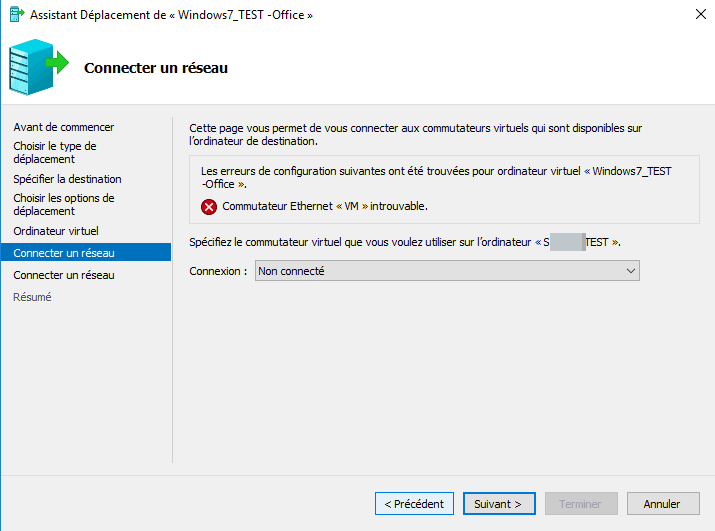Select the Choisir le type de déplacement step
The image size is (715, 531).
pos(55,152)
